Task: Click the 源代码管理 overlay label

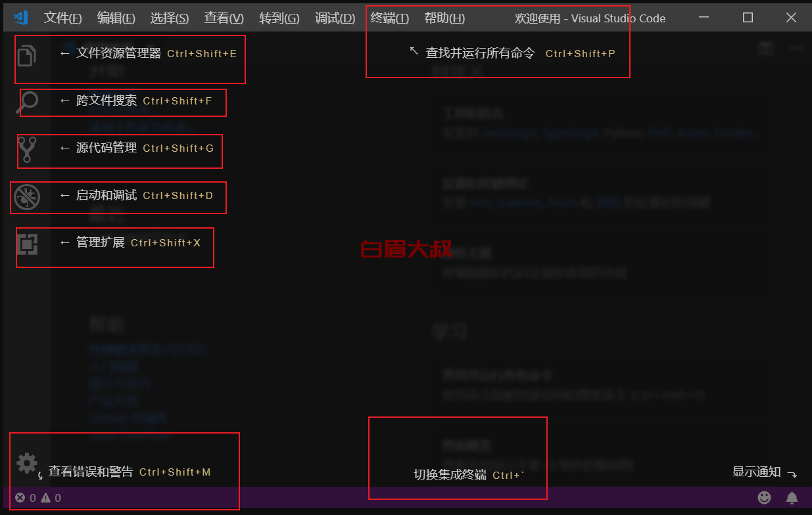Action: [107, 148]
